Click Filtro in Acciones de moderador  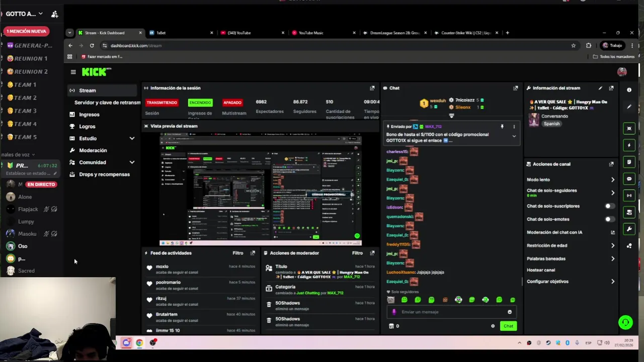pyautogui.click(x=357, y=253)
